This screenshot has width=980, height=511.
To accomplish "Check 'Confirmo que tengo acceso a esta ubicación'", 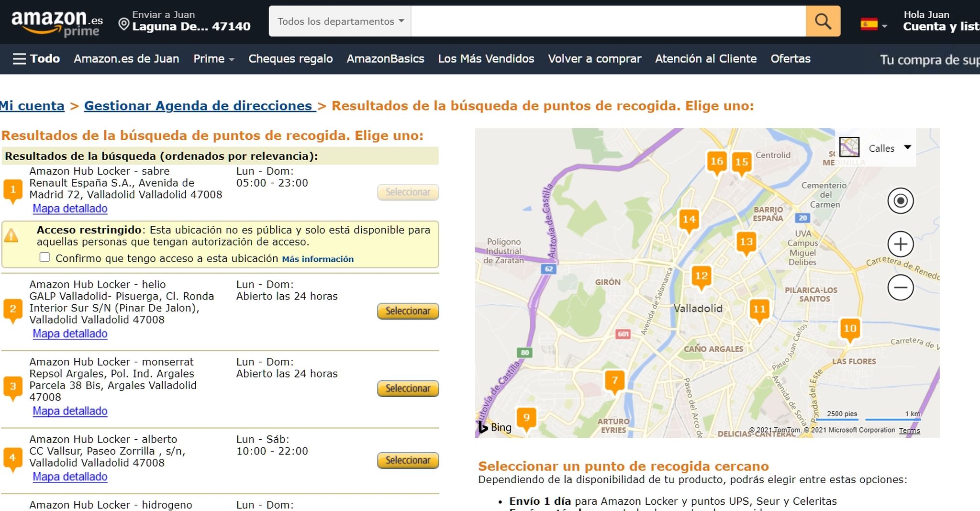I will (x=45, y=257).
